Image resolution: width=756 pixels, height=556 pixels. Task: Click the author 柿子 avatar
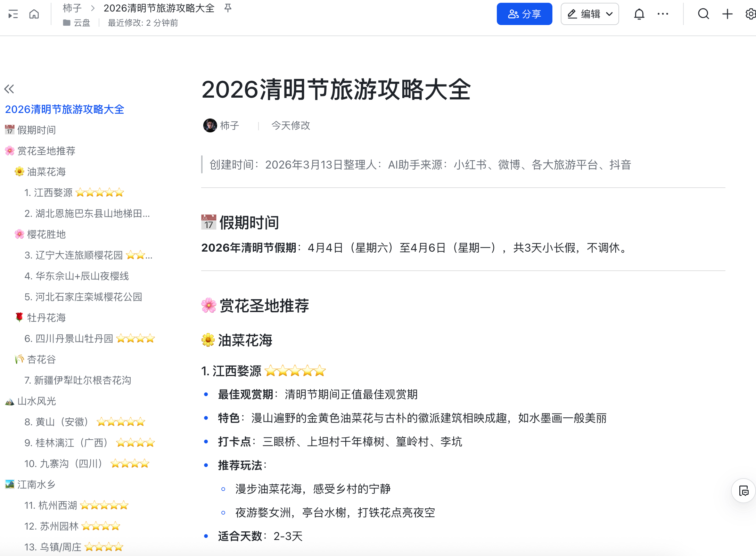coord(210,125)
